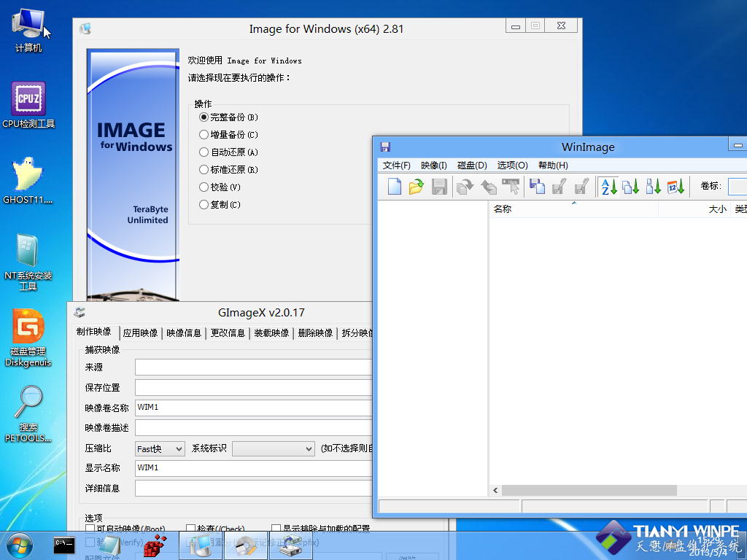The height and width of the screenshot is (560, 747).
Task: Click the 详细信息 input field in GImageX
Action: coord(253,488)
